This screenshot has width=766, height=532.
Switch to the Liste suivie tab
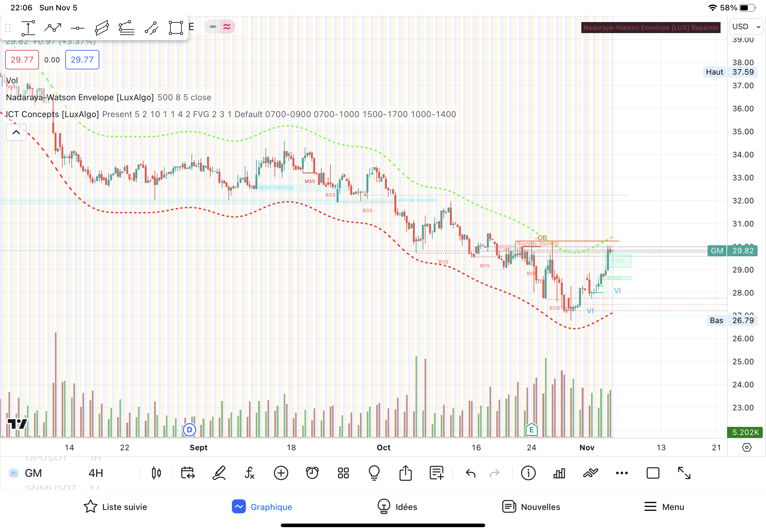(115, 507)
